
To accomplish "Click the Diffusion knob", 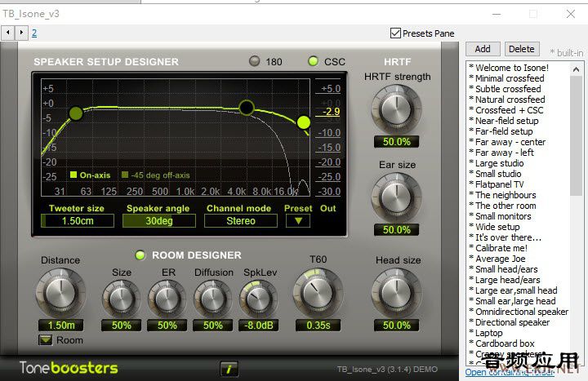I will 213,299.
